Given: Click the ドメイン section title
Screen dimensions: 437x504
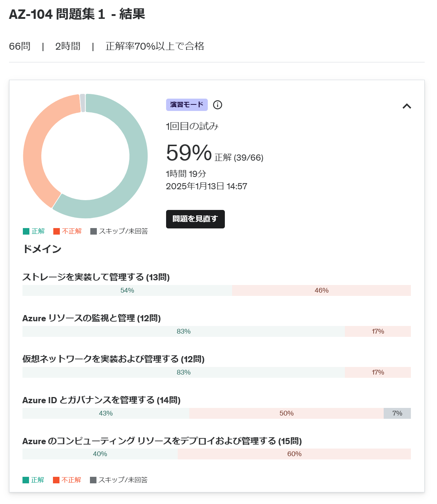Looking at the screenshot, I should 42,249.
